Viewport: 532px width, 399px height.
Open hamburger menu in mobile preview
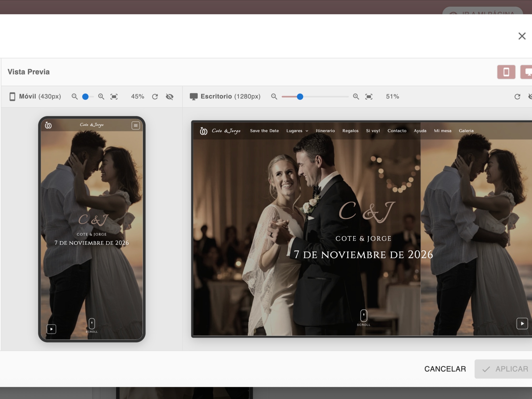pyautogui.click(x=135, y=125)
